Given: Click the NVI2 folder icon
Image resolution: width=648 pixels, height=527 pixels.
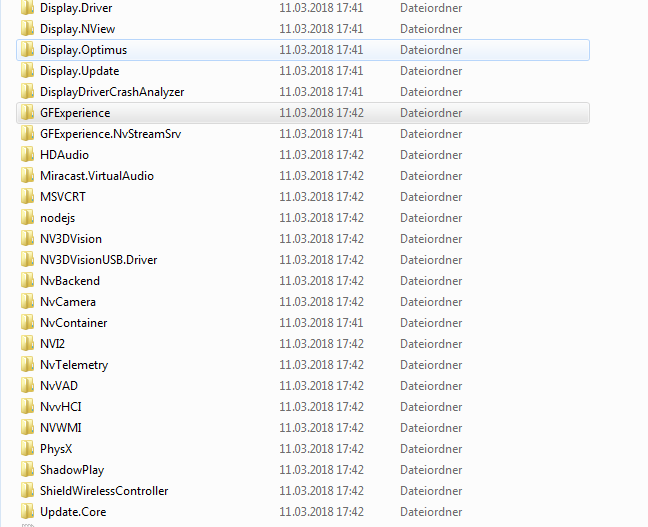Looking at the screenshot, I should tap(27, 343).
